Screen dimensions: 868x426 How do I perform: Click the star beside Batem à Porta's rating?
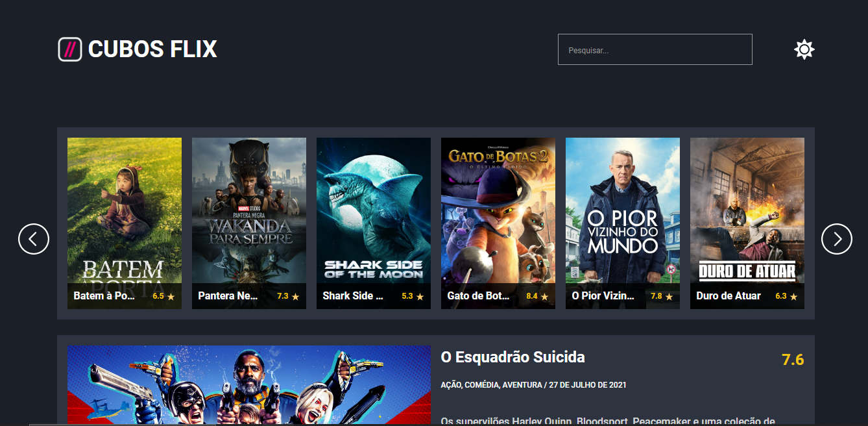point(170,296)
